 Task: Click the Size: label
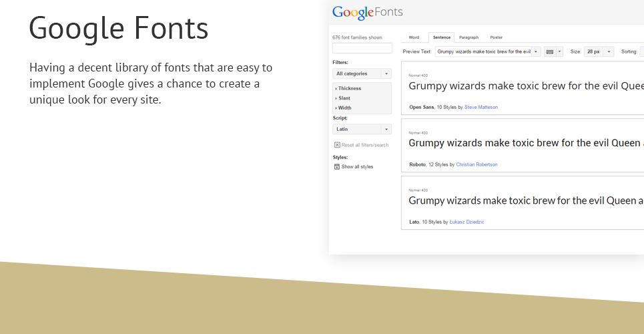[x=575, y=52]
